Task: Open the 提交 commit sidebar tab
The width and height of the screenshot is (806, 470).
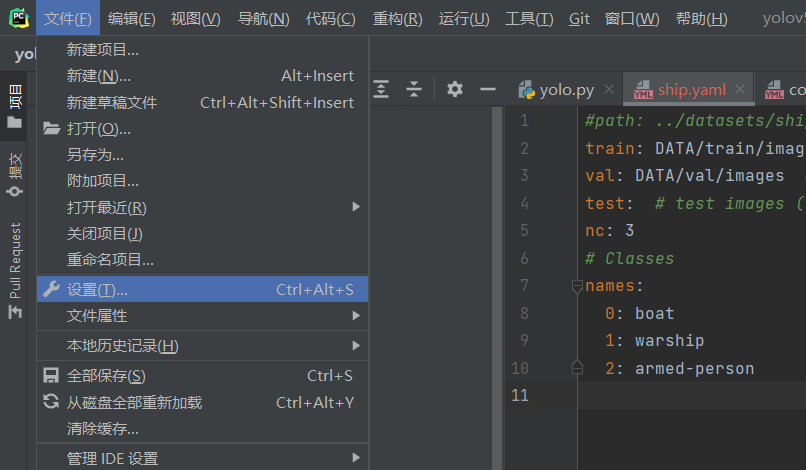Action: tap(15, 175)
